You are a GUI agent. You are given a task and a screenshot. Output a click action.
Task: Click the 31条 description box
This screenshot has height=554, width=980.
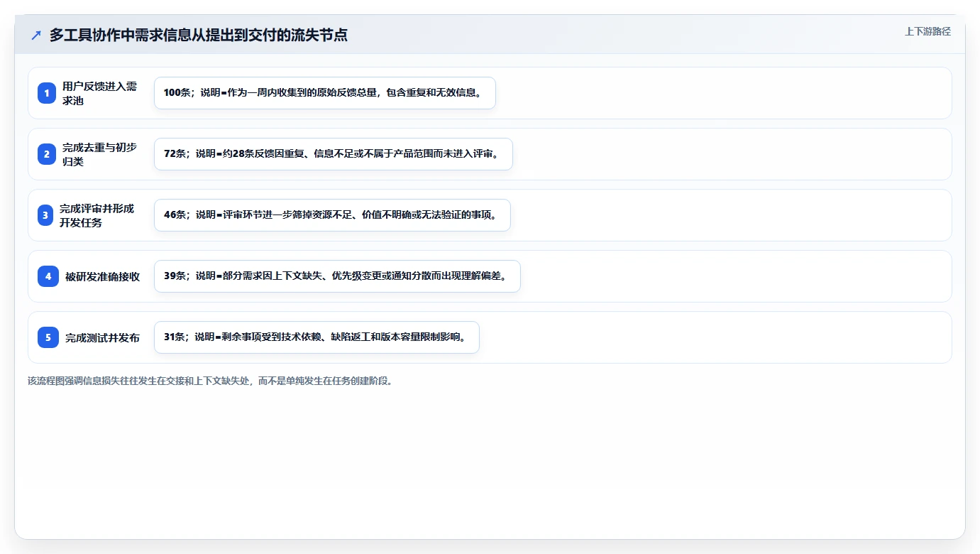[316, 337]
